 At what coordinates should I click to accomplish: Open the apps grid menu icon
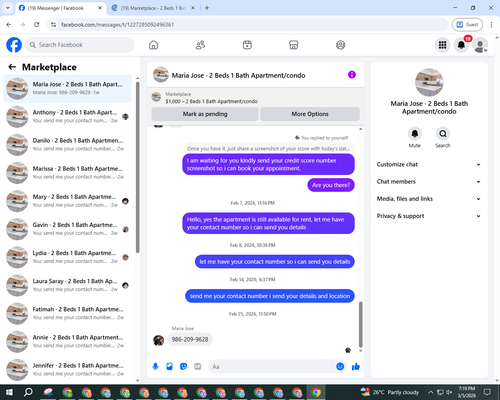coord(442,45)
